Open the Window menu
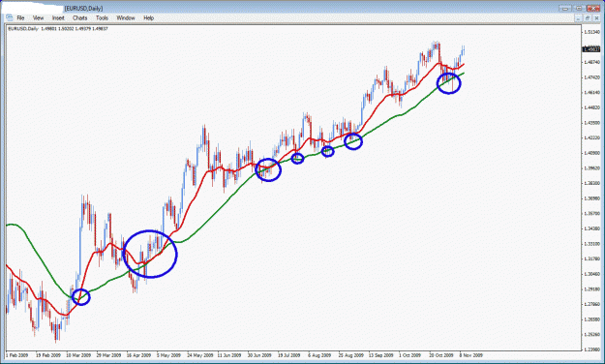This screenshot has height=364, width=605. coord(126,17)
